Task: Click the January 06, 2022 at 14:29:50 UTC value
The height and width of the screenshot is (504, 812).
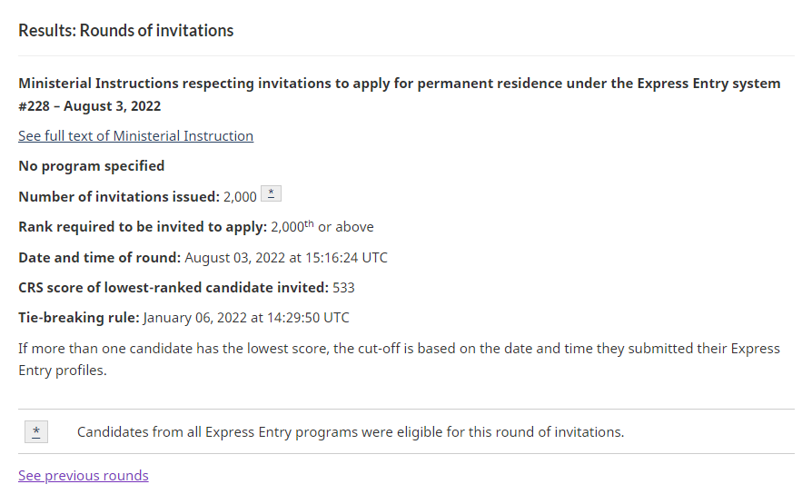Action: 246,318
